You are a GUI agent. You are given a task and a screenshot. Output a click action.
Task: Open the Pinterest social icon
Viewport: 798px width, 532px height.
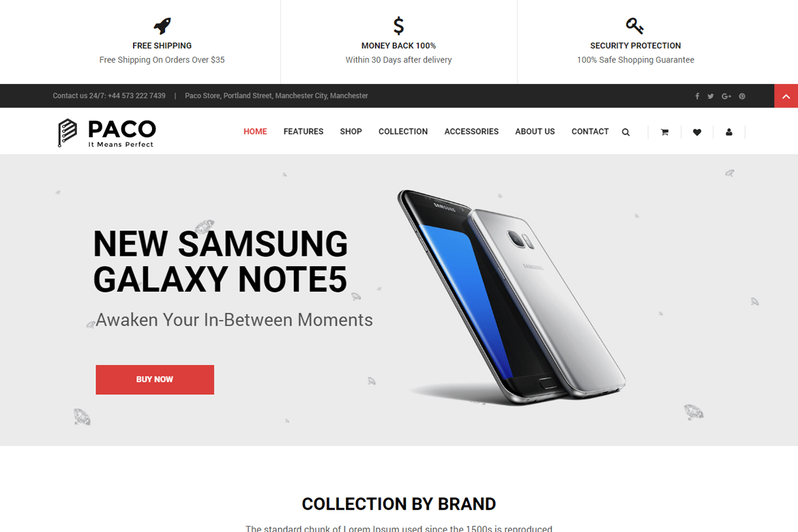pyautogui.click(x=742, y=96)
